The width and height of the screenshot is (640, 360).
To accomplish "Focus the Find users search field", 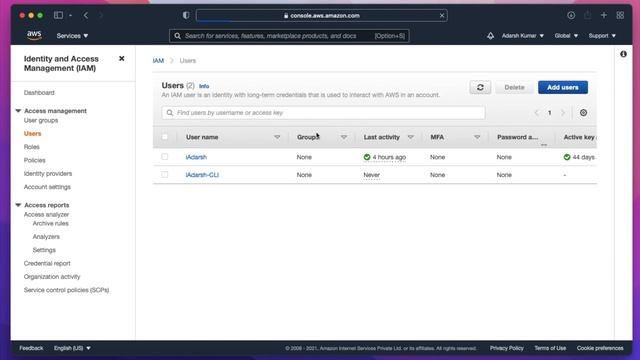I will click(x=323, y=113).
